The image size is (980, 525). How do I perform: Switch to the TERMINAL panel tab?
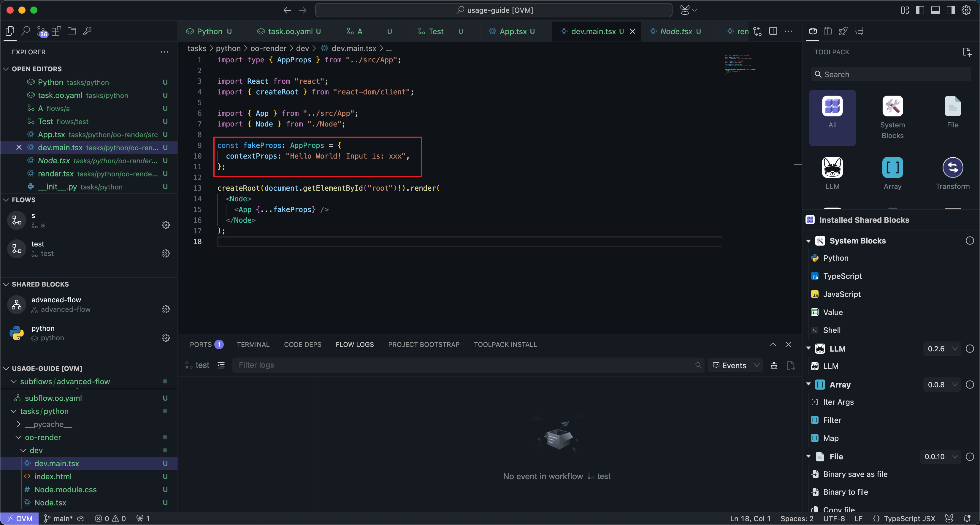(253, 344)
